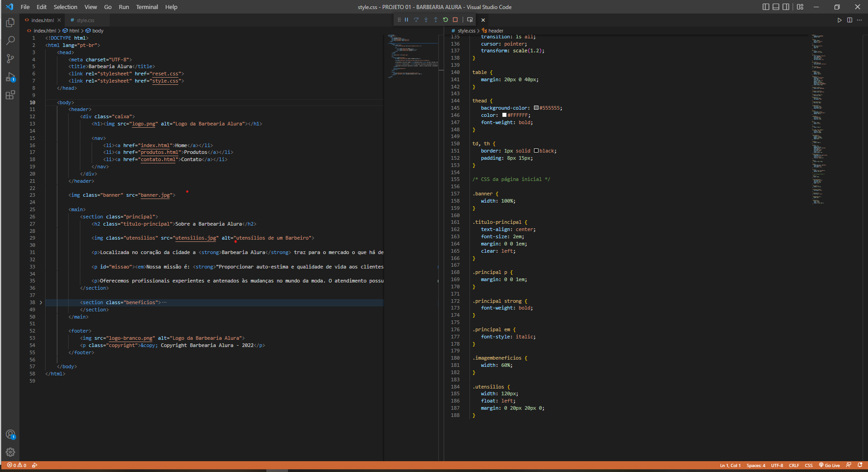Open the Source Control view
The width and height of the screenshot is (868, 472).
(10, 59)
